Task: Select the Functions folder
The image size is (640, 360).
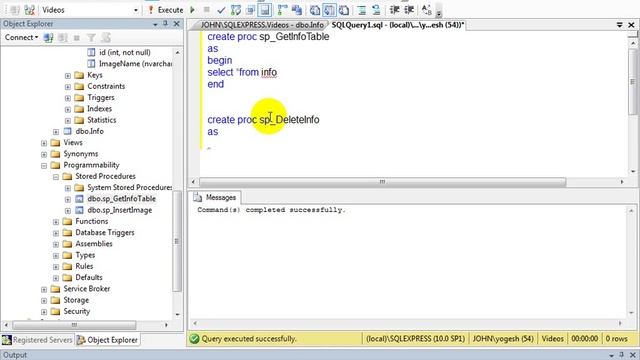Action: (91, 221)
